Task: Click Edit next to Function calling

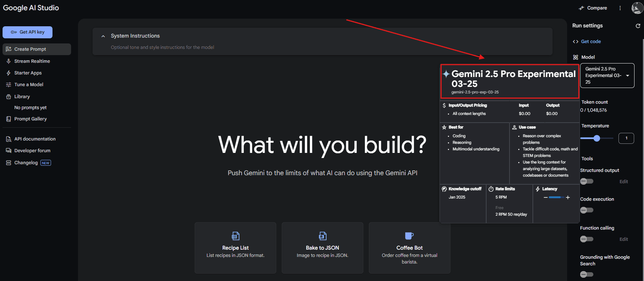Action: coord(624,239)
